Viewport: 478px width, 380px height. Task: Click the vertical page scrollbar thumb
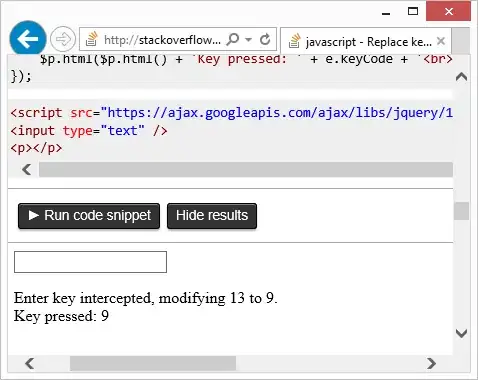pyautogui.click(x=461, y=211)
